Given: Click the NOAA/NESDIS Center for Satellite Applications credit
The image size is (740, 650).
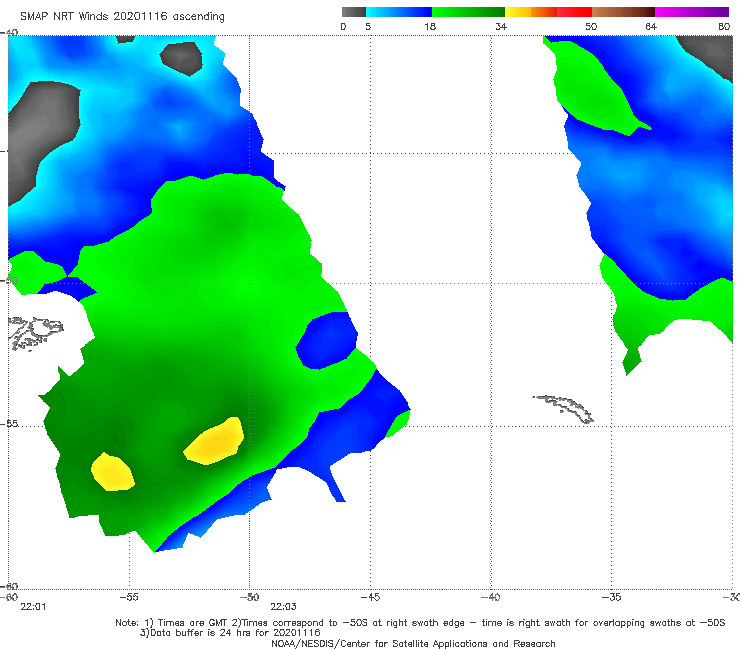Looking at the screenshot, I should pyautogui.click(x=413, y=643).
